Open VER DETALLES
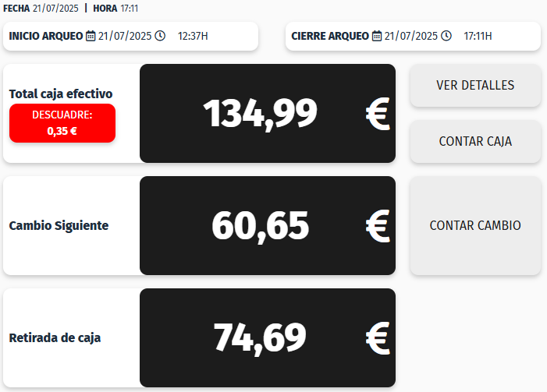Screen dimensions: 547x392 point(475,85)
